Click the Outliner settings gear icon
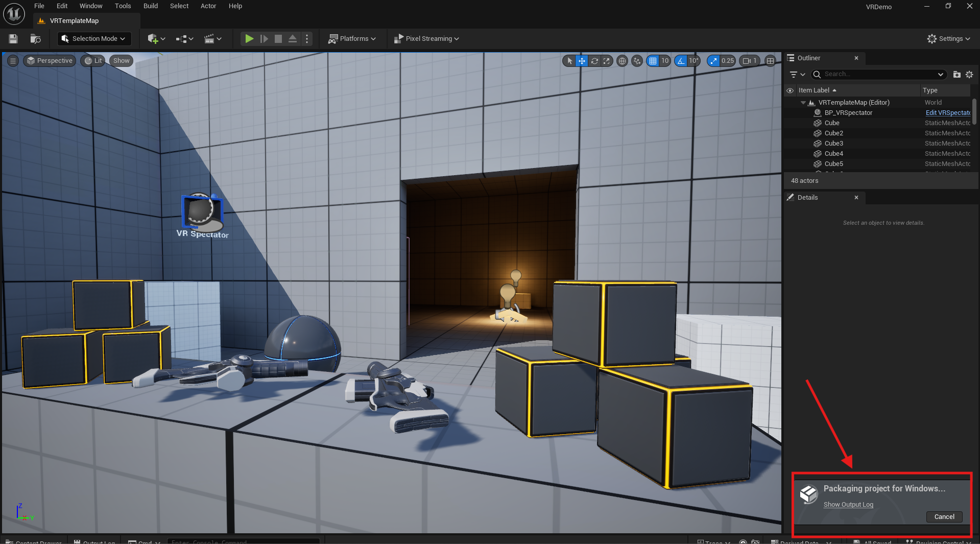 969,75
